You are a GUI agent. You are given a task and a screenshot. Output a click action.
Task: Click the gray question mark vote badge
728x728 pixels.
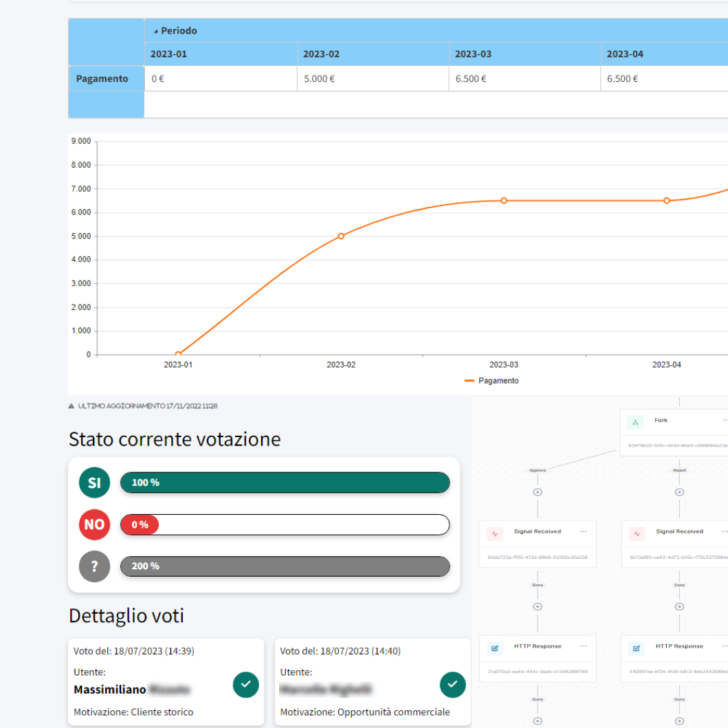pos(94,566)
